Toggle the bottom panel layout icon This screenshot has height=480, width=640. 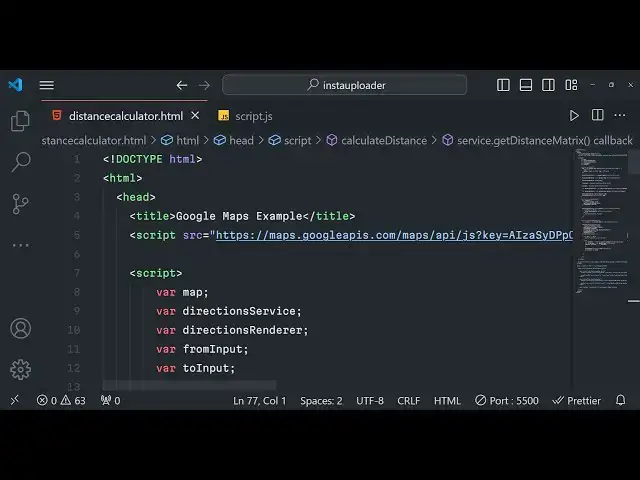click(526, 85)
